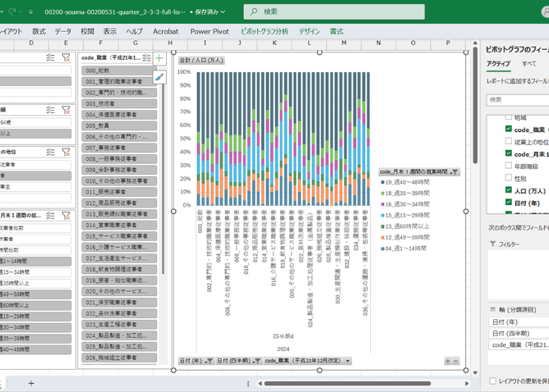The width and height of the screenshot is (549, 392).
Task: Uncheck the 人口 (万人) field checkbox
Action: click(509, 189)
